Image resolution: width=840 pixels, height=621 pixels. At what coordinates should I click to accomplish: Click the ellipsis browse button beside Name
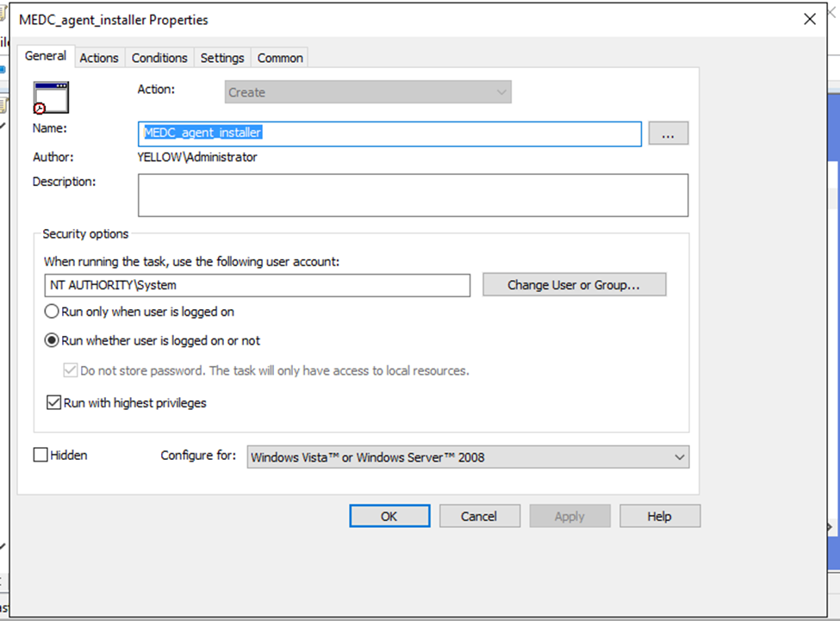pyautogui.click(x=668, y=134)
